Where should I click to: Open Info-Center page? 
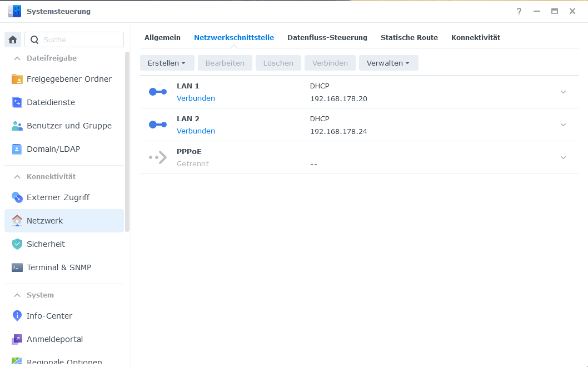64,316
